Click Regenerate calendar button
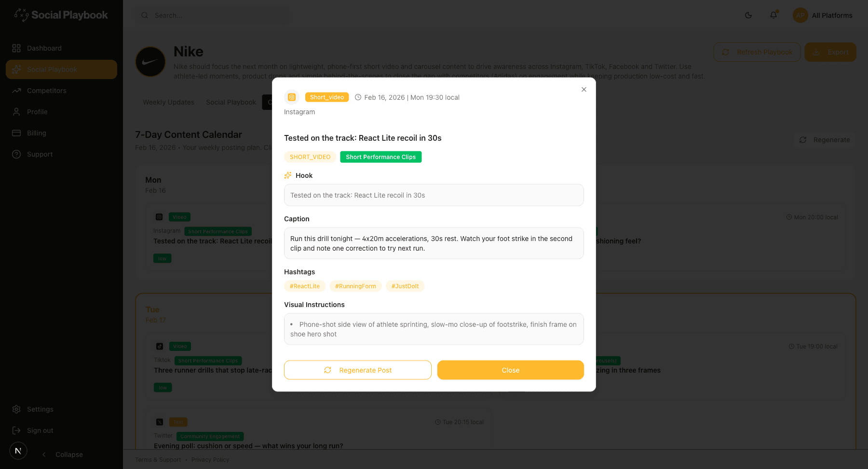This screenshot has height=469, width=868. (825, 140)
